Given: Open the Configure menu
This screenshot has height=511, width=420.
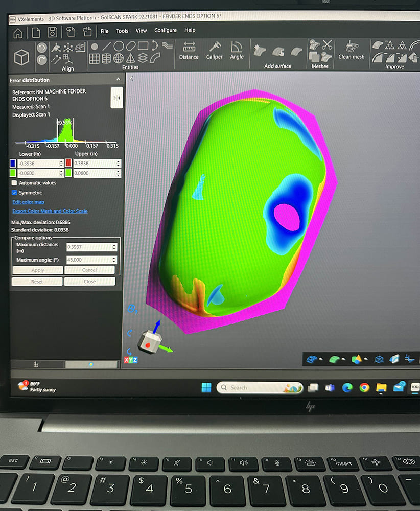Looking at the screenshot, I should point(166,30).
